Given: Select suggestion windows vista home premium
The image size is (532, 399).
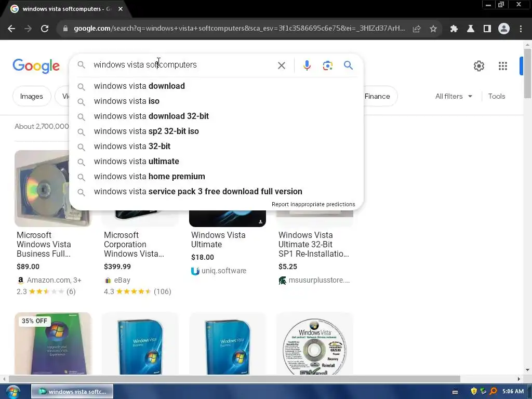Looking at the screenshot, I should (x=216, y=177).
